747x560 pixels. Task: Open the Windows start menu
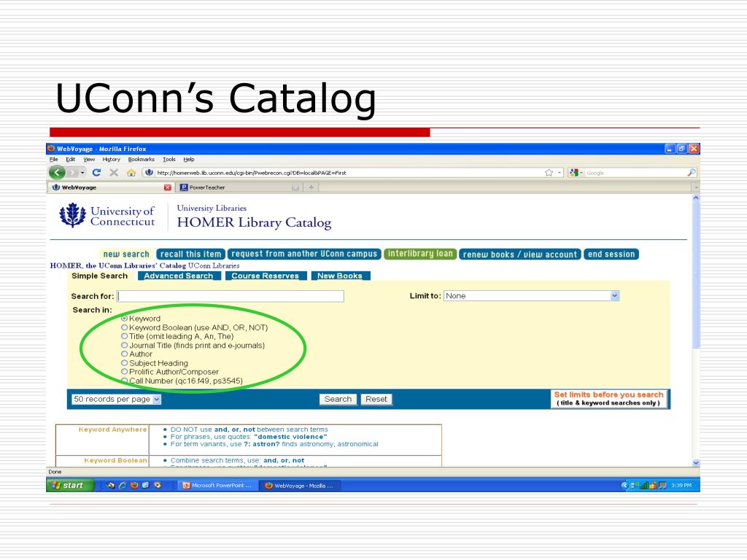(71, 485)
